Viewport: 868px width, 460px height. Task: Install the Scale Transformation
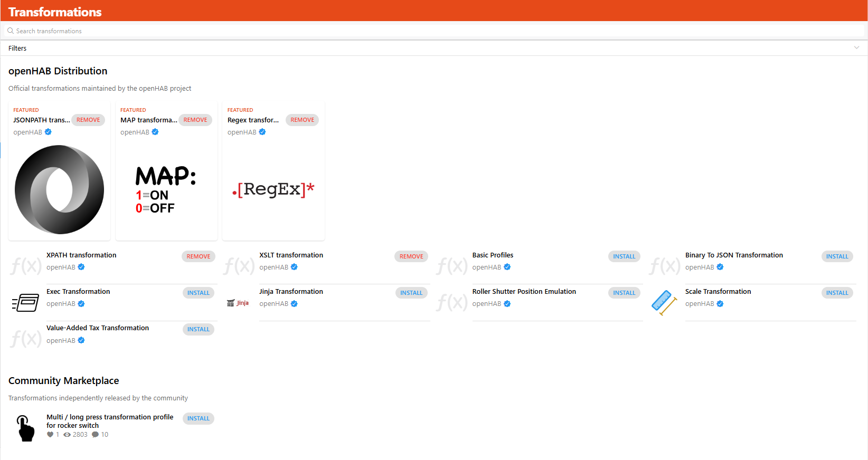coord(837,293)
